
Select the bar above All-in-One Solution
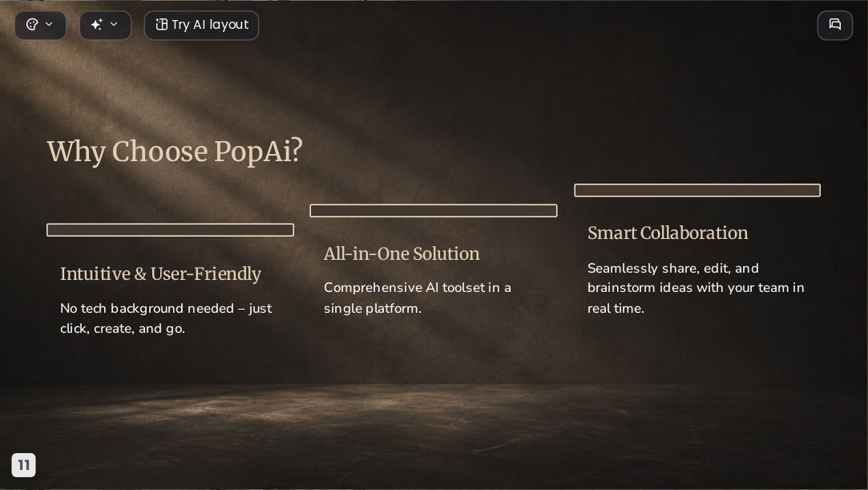pyautogui.click(x=434, y=210)
